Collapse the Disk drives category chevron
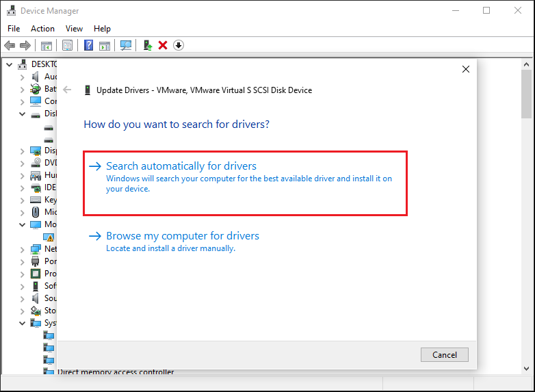 coord(22,114)
